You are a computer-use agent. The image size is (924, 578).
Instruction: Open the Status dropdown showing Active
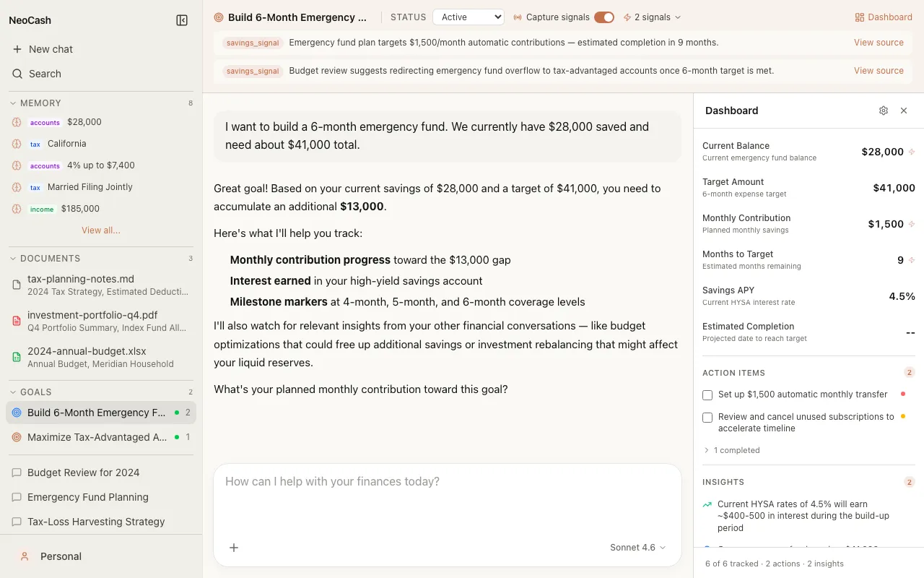click(468, 17)
